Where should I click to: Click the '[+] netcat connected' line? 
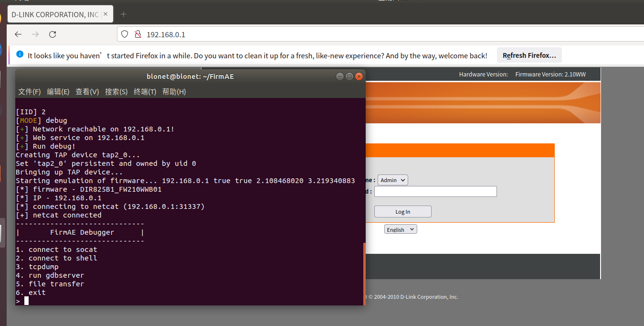pos(59,215)
